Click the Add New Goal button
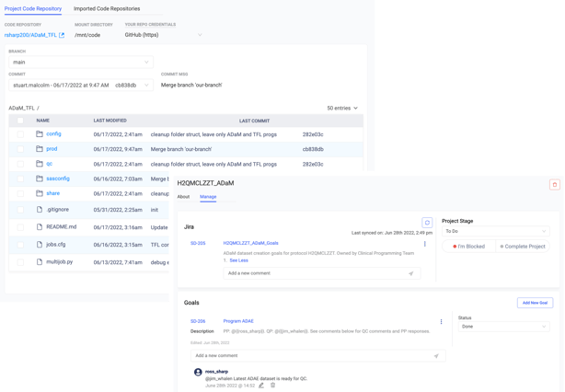 pos(535,303)
